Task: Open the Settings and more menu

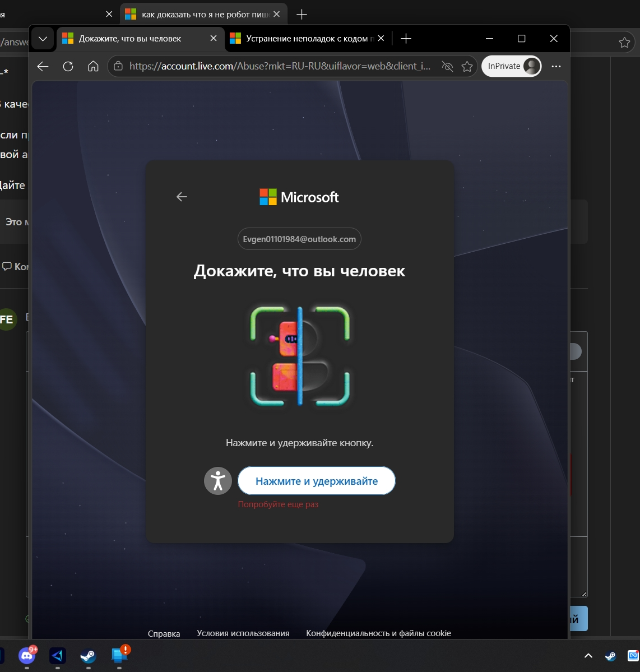Action: coord(556,67)
